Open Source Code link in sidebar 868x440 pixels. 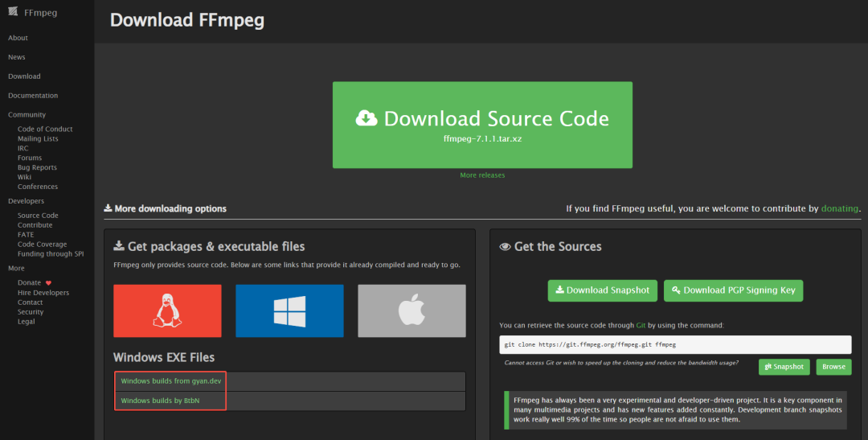pos(38,216)
